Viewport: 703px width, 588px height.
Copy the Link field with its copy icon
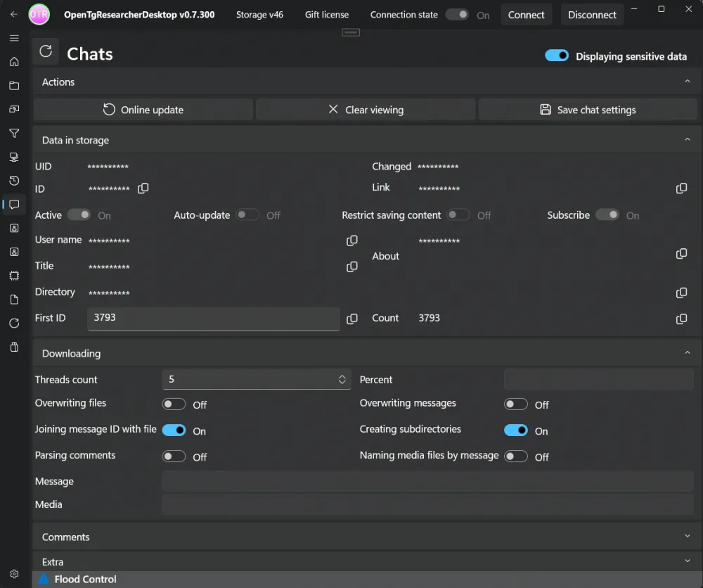pos(681,188)
